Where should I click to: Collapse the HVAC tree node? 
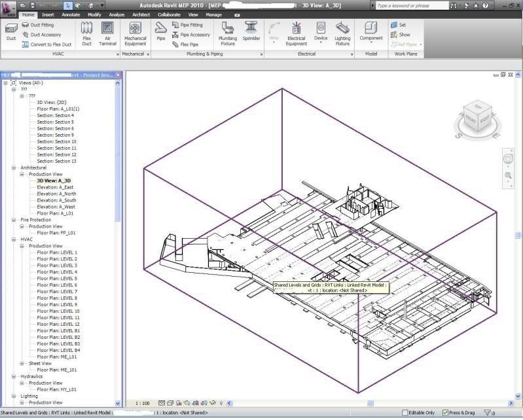pos(14,239)
